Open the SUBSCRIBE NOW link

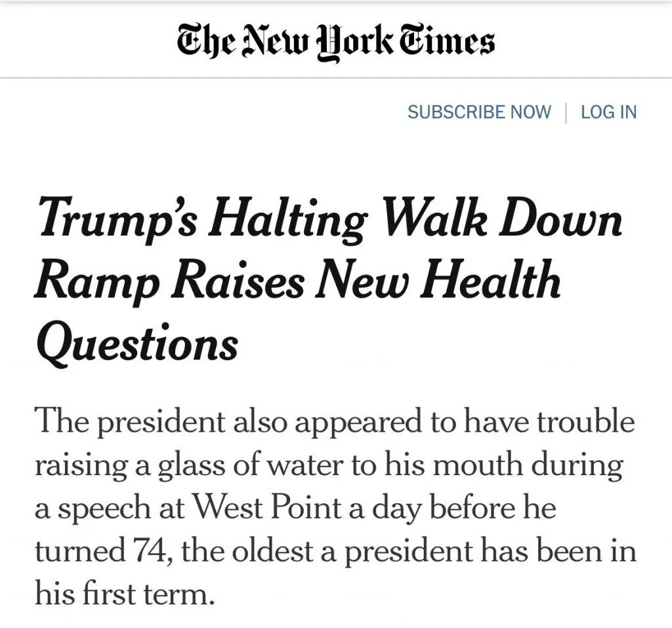479,112
